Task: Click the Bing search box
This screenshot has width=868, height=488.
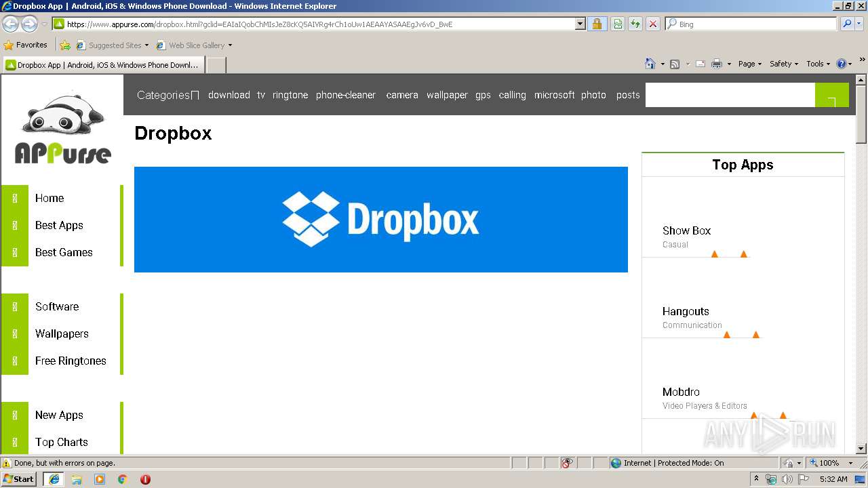Action: point(751,24)
